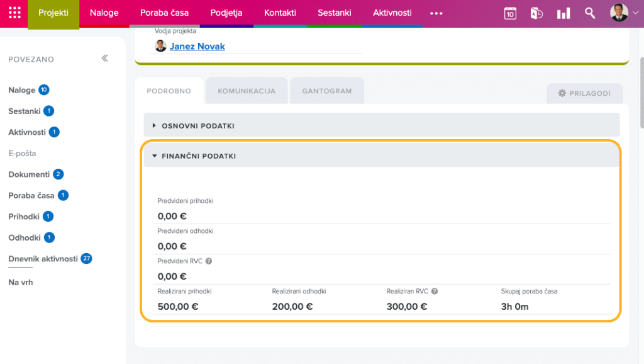Click the Outlook sync icon
The width and height of the screenshot is (644, 364).
point(536,13)
